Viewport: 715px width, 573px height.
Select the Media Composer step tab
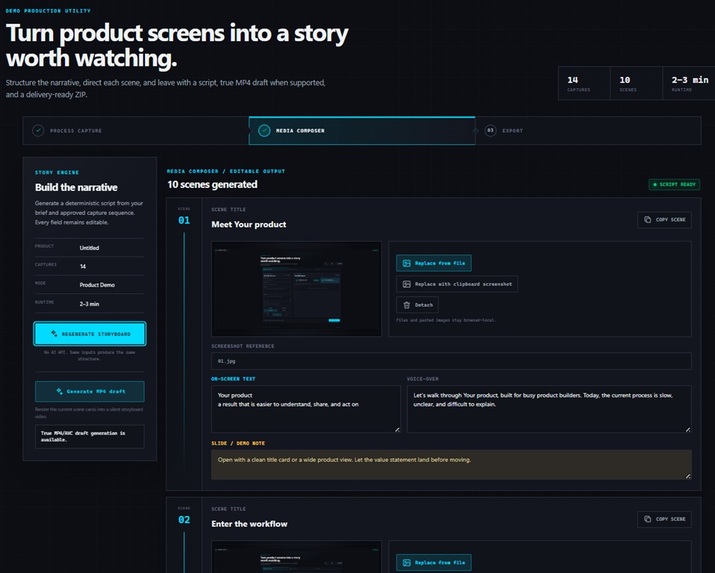tap(362, 131)
